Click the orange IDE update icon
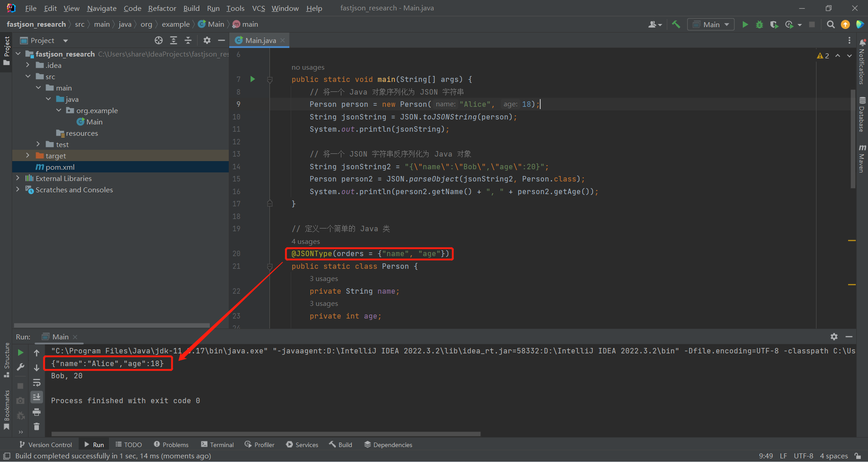Viewport: 868px width, 462px height. pos(845,24)
